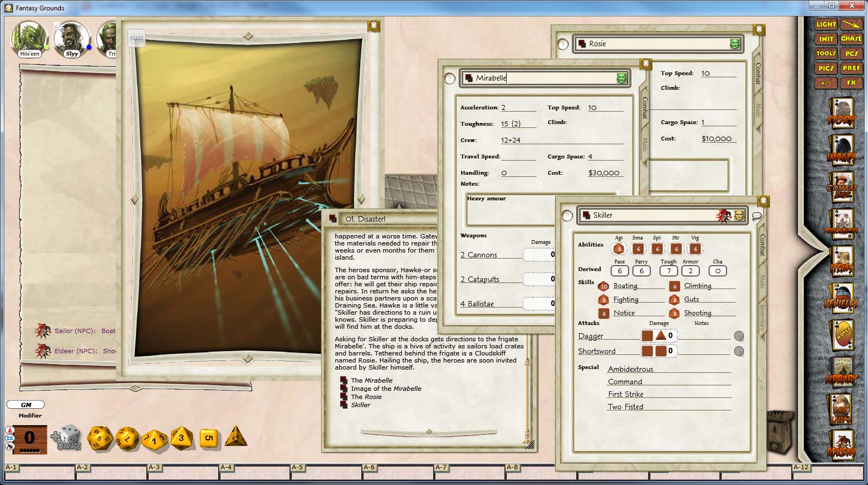Image resolution: width=868 pixels, height=485 pixels.
Task: Pick the ten-sided die
Action: [x=155, y=439]
